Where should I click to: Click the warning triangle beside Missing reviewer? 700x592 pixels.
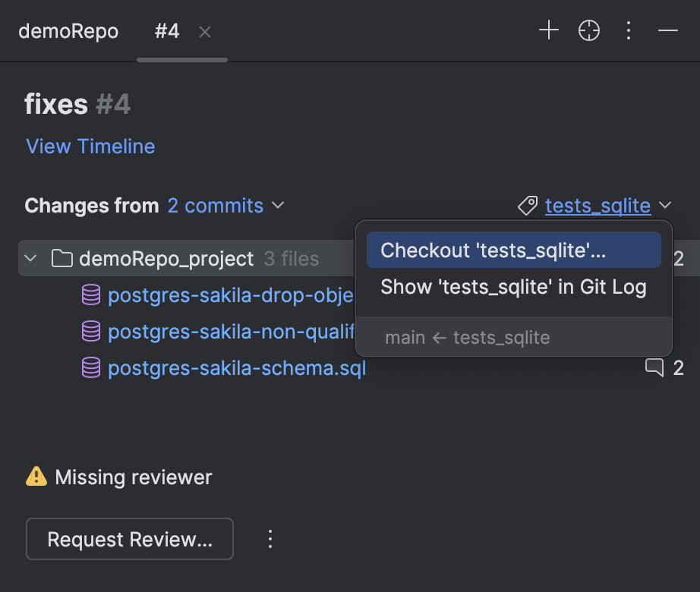pyautogui.click(x=34, y=477)
